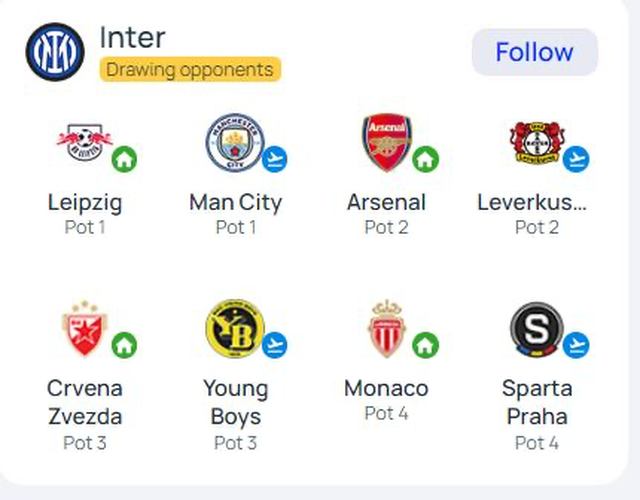Viewport: 640px width, 500px height.
Task: Click the RB Leipzig club logo
Action: [x=82, y=143]
